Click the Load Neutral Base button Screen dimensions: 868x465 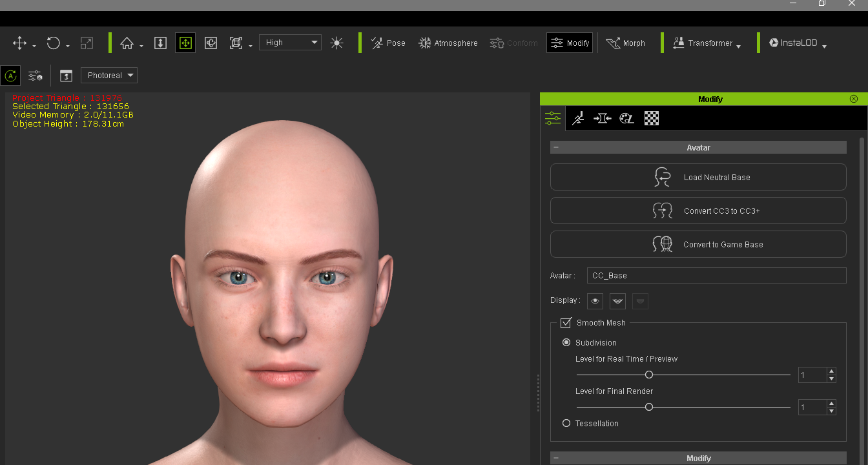(x=698, y=177)
